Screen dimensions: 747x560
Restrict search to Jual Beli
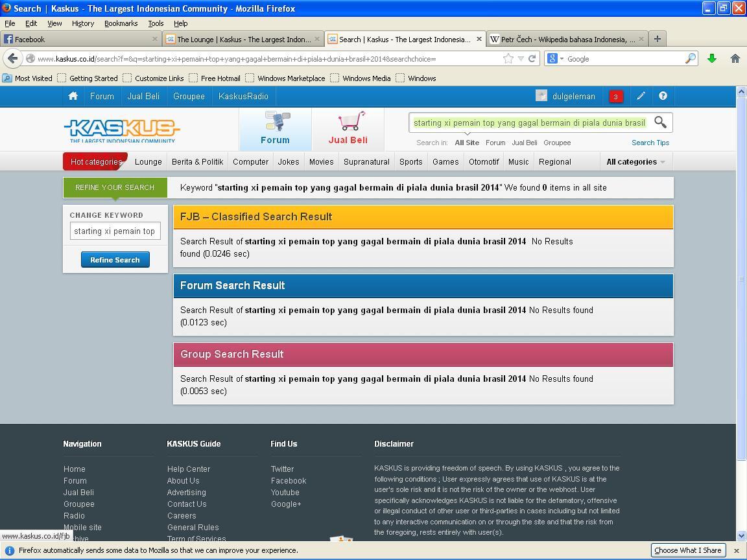525,143
